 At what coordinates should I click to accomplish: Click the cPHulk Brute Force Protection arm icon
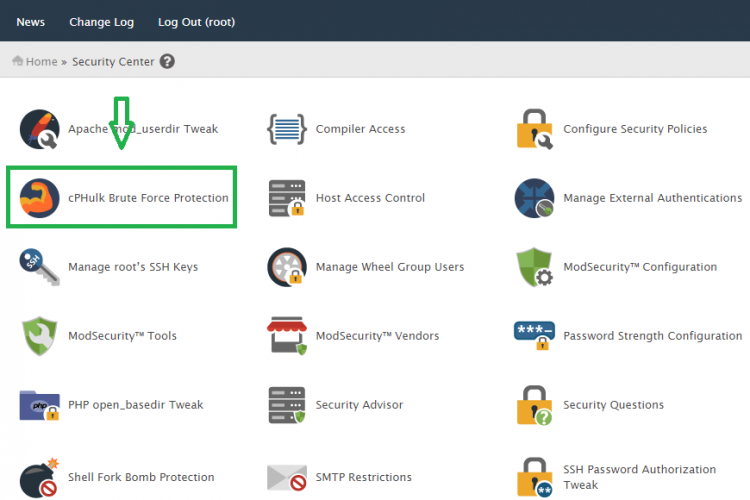point(39,198)
